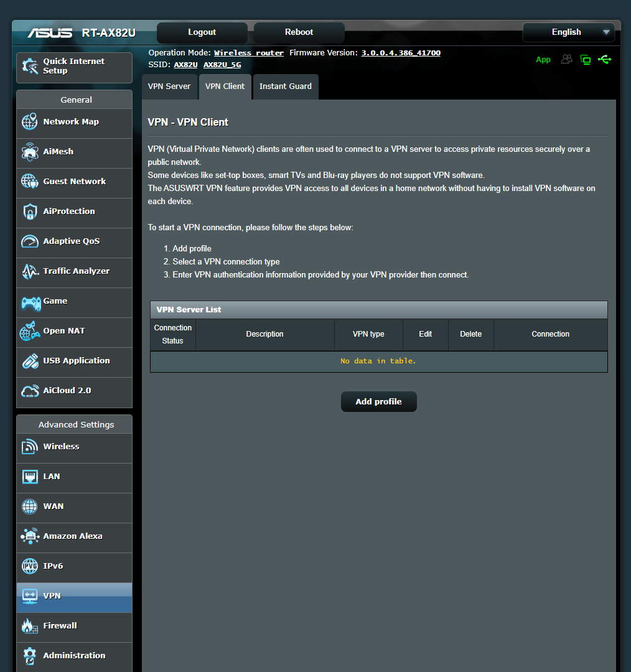Image resolution: width=631 pixels, height=672 pixels.
Task: Click the 'VPN - VPN Client' page title
Action: click(188, 123)
